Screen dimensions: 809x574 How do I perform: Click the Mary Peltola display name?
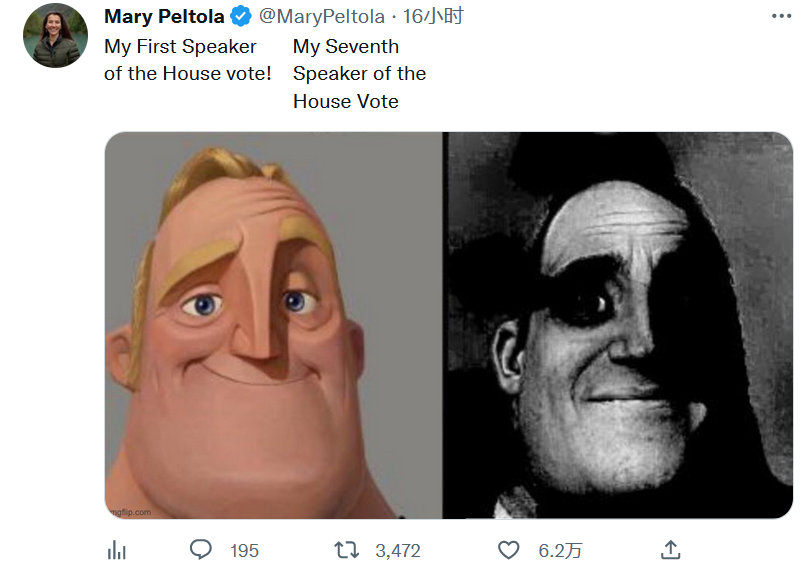164,17
